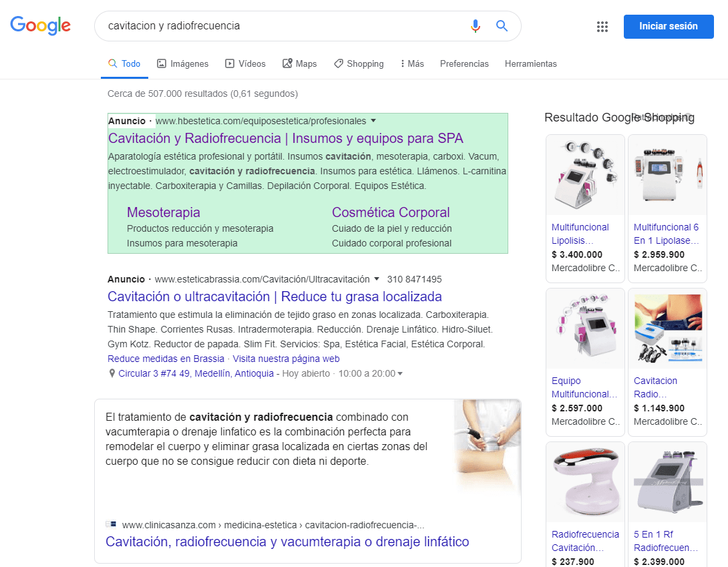The height and width of the screenshot is (567, 728).
Task: Click the clinicasanza.com favicon
Action: 111,524
